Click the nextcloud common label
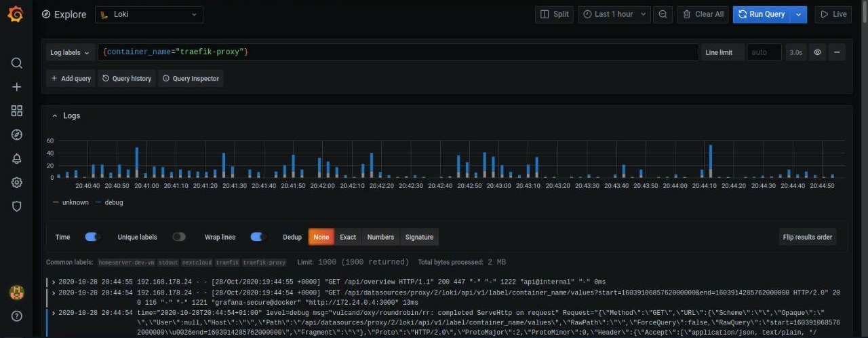The height and width of the screenshot is (338, 868). pos(197,262)
